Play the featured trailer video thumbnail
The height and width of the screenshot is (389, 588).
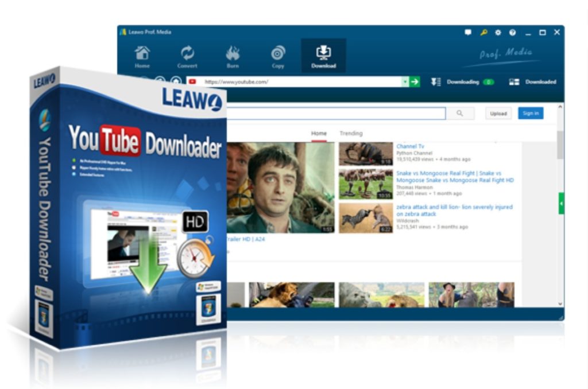280,188
